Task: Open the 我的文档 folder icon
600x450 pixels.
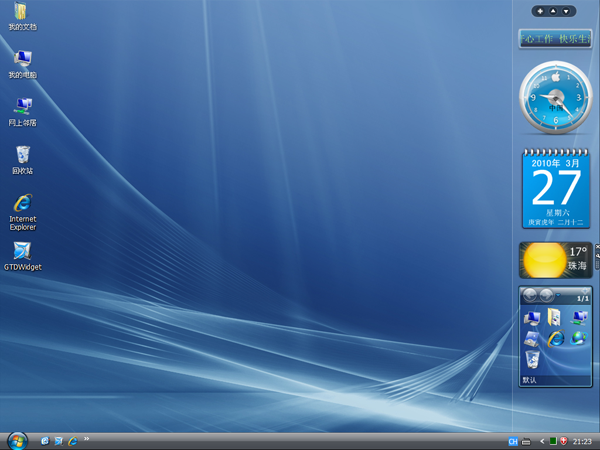Action: pos(22,14)
